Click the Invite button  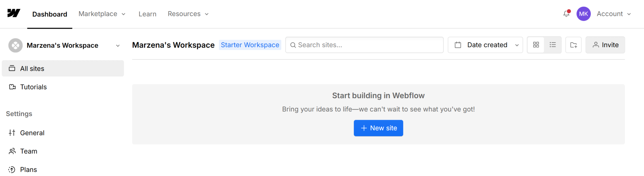click(605, 45)
